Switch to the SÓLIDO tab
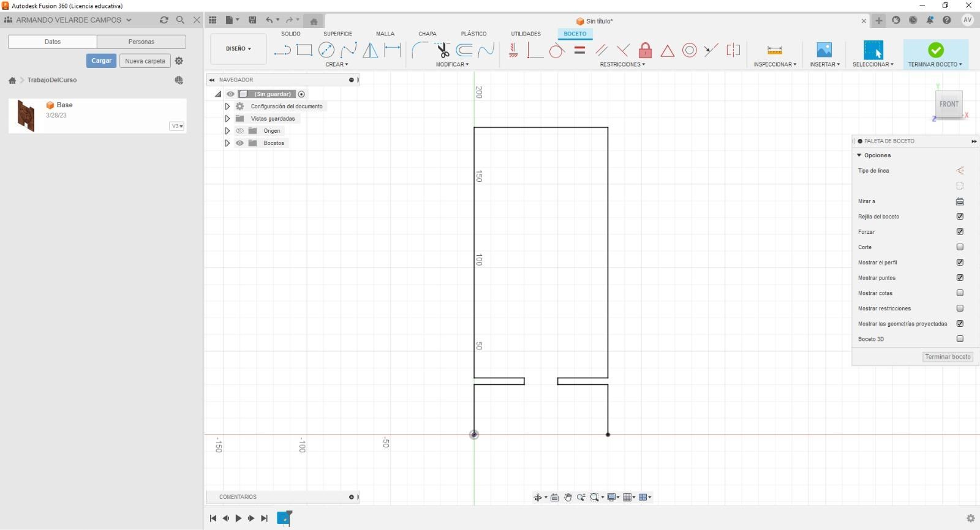Screen dimensions: 980x530 [x=290, y=34]
